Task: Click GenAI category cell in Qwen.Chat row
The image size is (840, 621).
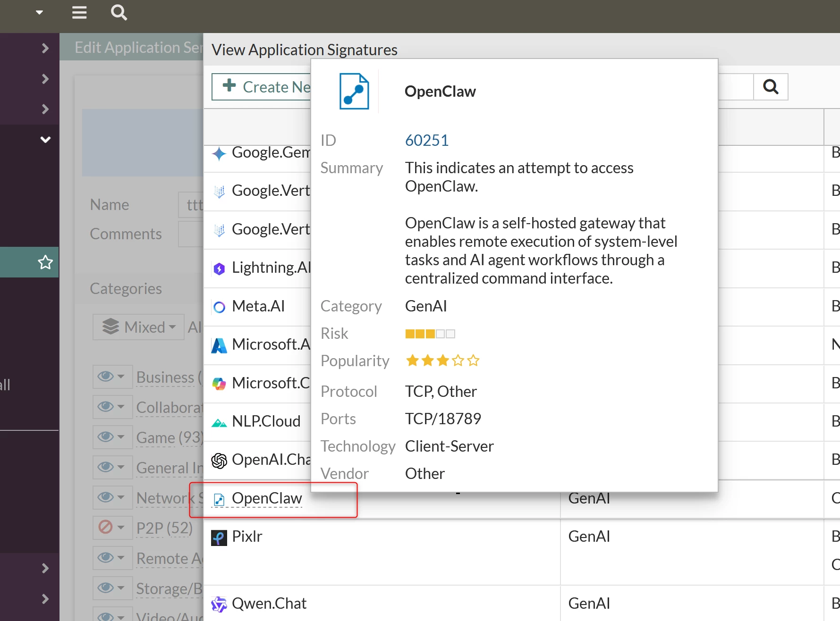Action: (589, 604)
